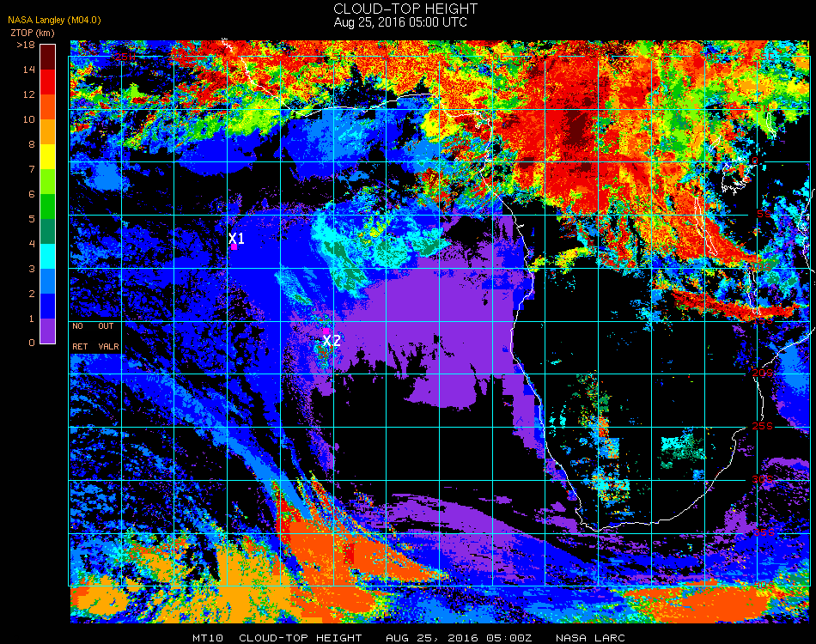Click the X1 marker label on the map
The height and width of the screenshot is (644, 816).
point(236,238)
